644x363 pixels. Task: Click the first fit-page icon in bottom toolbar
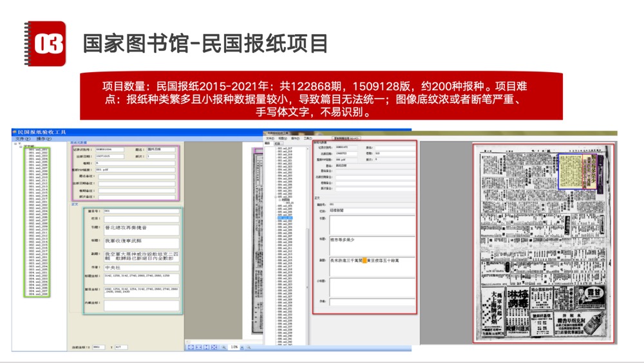tap(191, 347)
